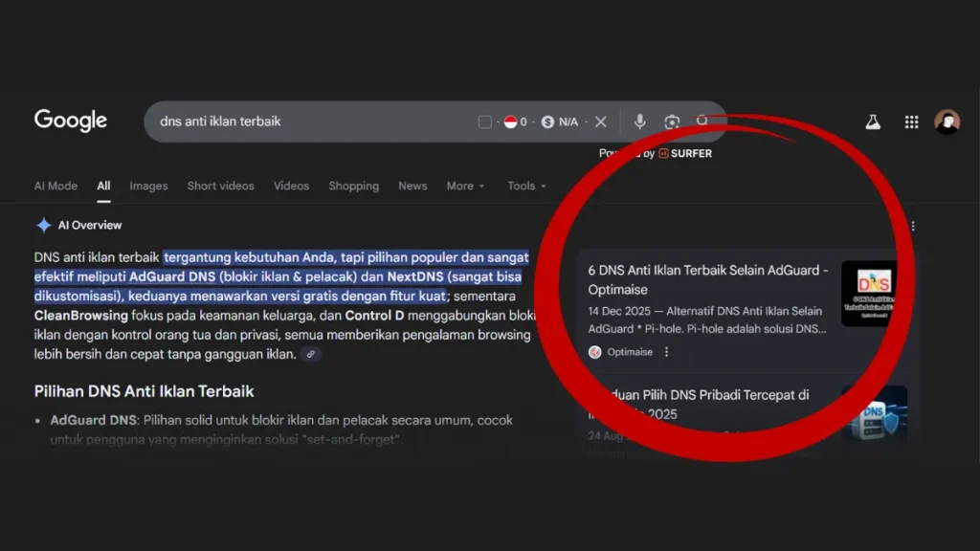Open Search Labs via the flask icon

872,121
